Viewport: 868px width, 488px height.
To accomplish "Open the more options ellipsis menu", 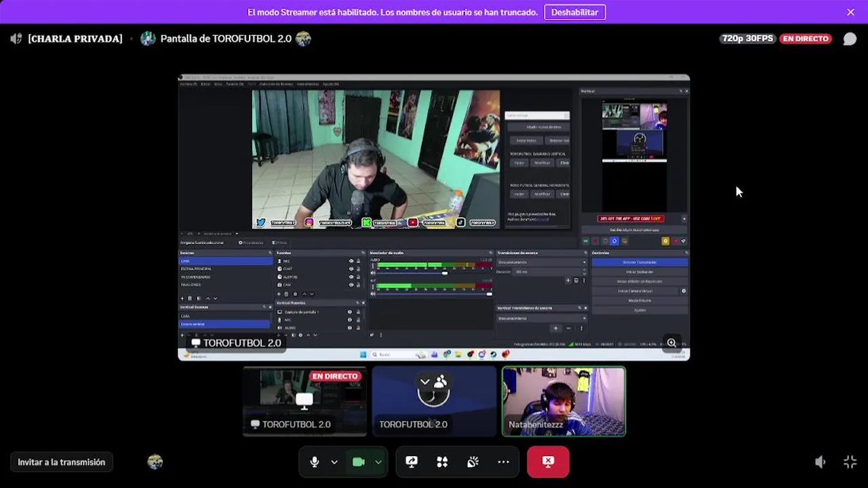I will point(503,462).
